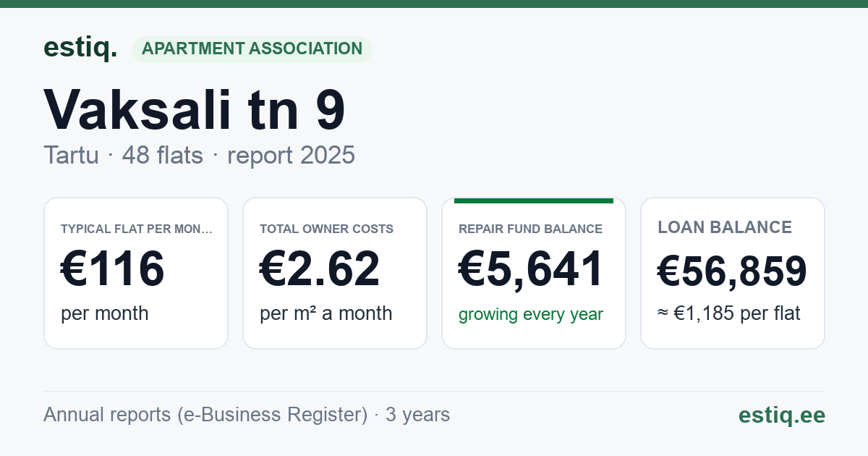This screenshot has height=456, width=868.
Task: Open the Typical flat per month card
Action: pos(136,273)
